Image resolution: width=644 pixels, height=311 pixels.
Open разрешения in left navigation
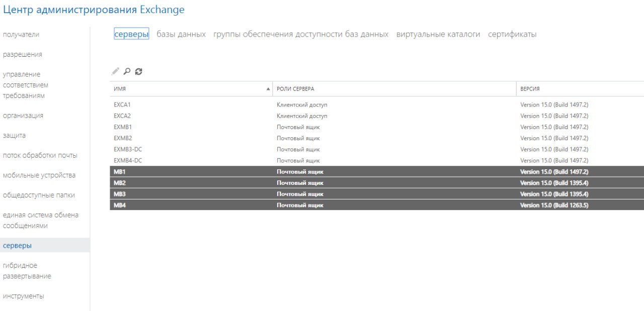(x=23, y=54)
